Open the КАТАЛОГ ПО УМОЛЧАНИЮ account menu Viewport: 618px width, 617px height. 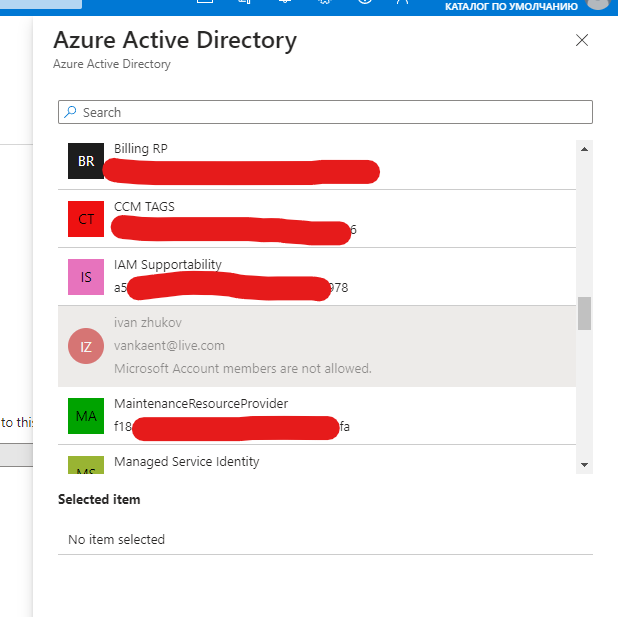click(511, 6)
